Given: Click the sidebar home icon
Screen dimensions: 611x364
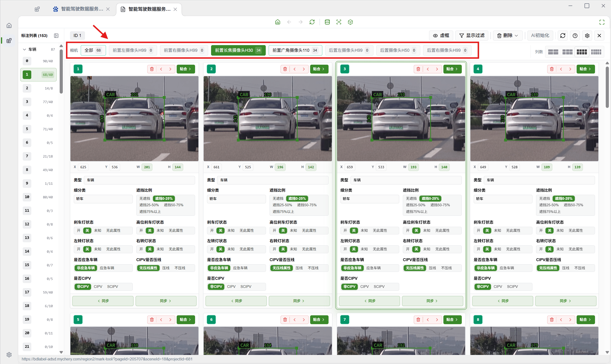Looking at the screenshot, I should 9,26.
